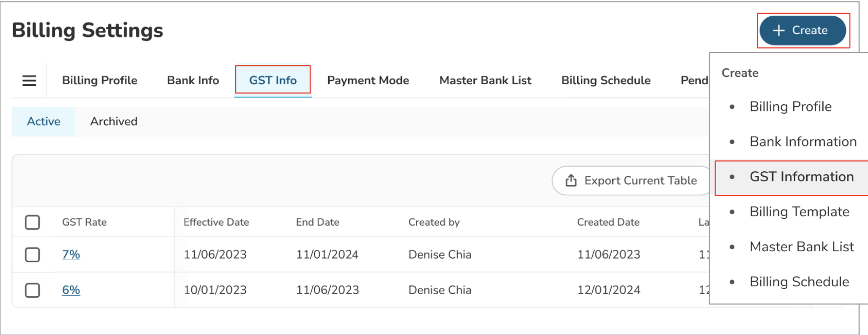
Task: Open the hamburger menu icon
Action: coord(29,81)
